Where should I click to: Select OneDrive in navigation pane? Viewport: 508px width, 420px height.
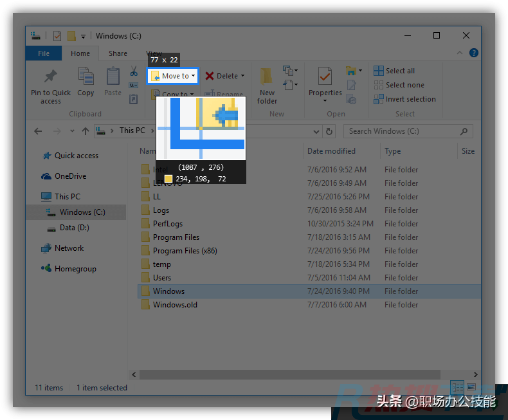pyautogui.click(x=64, y=176)
